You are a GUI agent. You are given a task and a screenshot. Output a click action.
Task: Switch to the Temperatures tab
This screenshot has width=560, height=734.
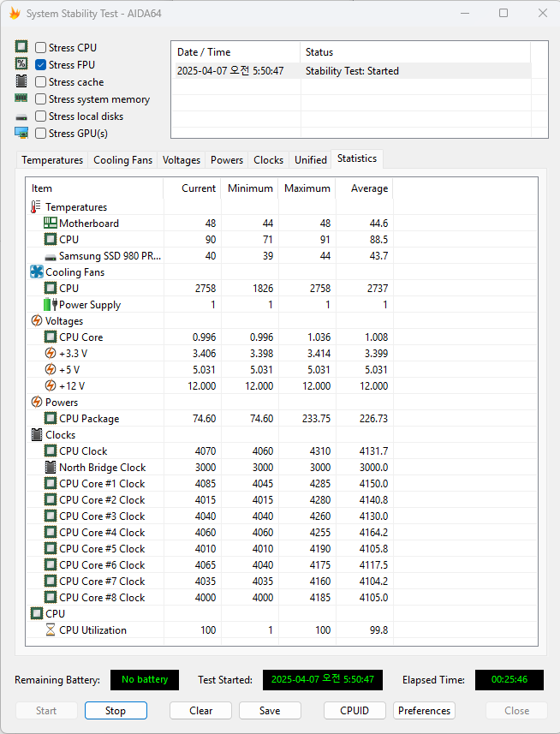tap(52, 160)
